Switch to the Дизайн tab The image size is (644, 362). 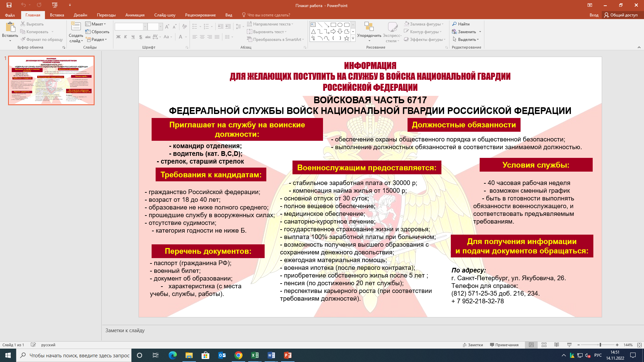tap(80, 15)
